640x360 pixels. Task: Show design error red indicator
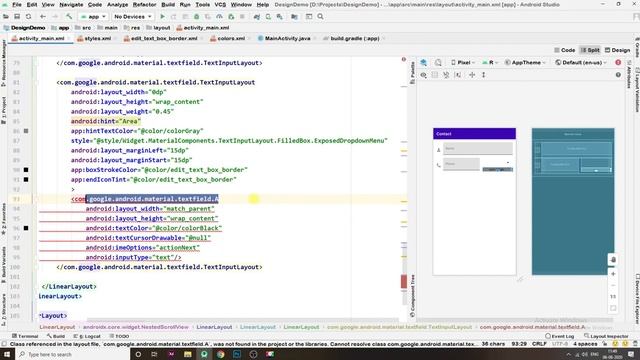tap(618, 62)
